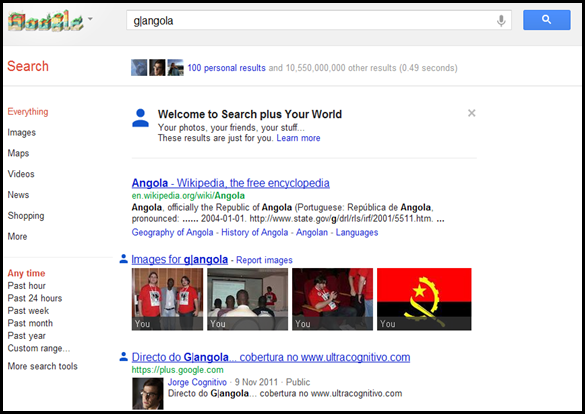Open the Custom range option
This screenshot has width=585, height=414.
pyautogui.click(x=39, y=348)
